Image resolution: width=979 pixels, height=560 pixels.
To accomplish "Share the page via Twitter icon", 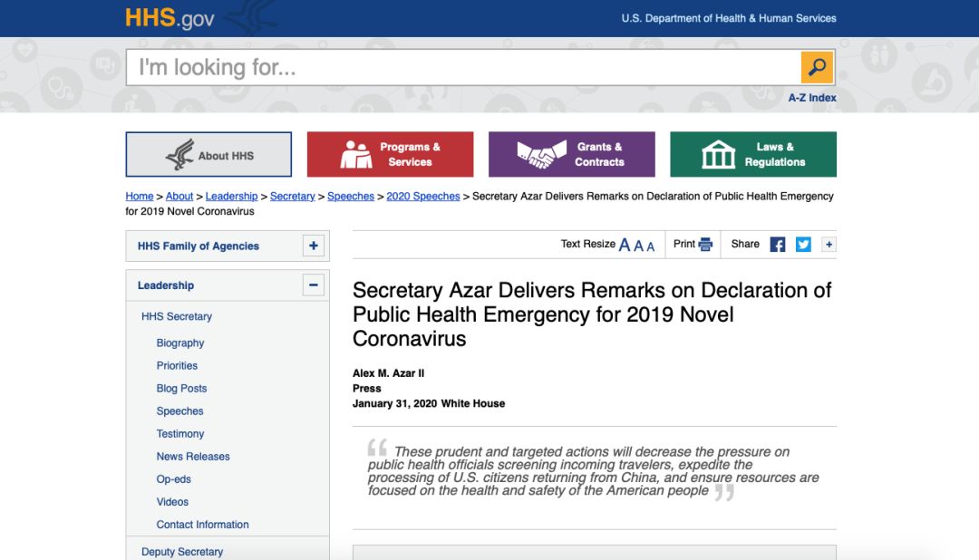I will (x=803, y=245).
